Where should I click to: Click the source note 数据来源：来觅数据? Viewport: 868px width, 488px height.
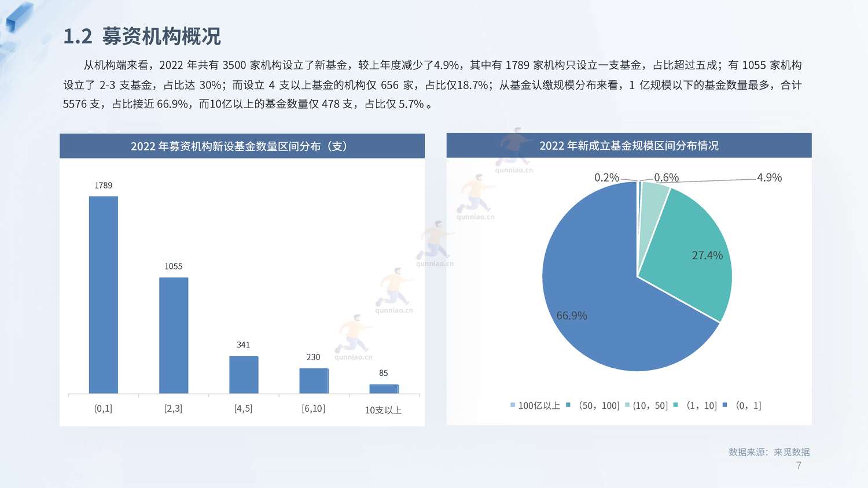[769, 452]
